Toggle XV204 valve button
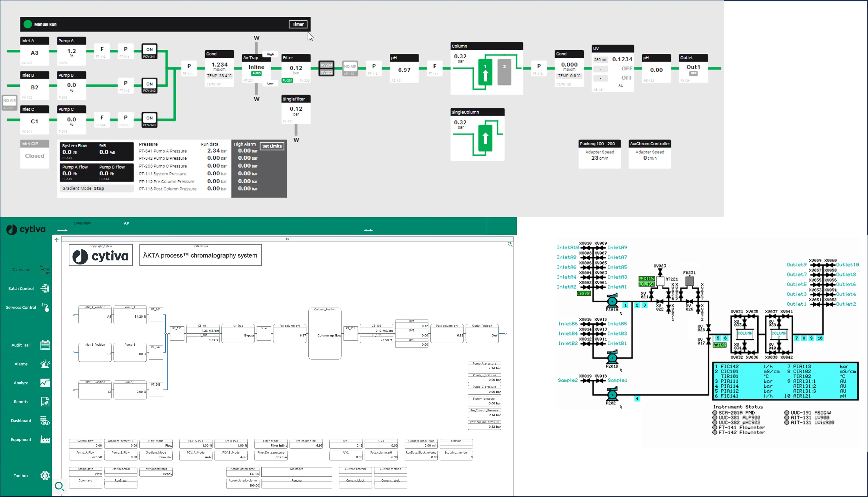The height and width of the screenshot is (497, 868). (326, 65)
